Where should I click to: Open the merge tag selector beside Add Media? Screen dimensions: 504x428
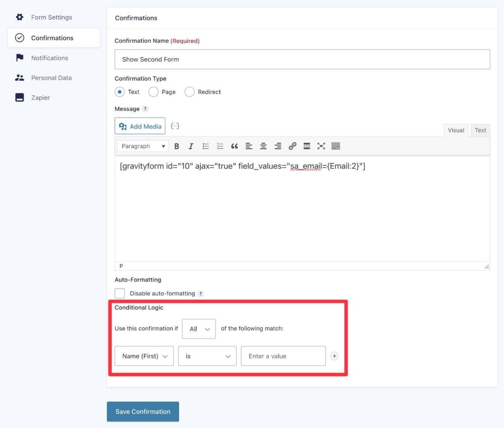click(175, 126)
